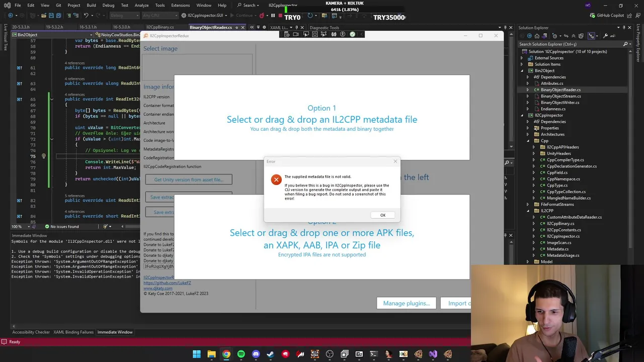Click Collapse All icon in Solution Explorer
This screenshot has width=644, height=362.
click(574, 36)
